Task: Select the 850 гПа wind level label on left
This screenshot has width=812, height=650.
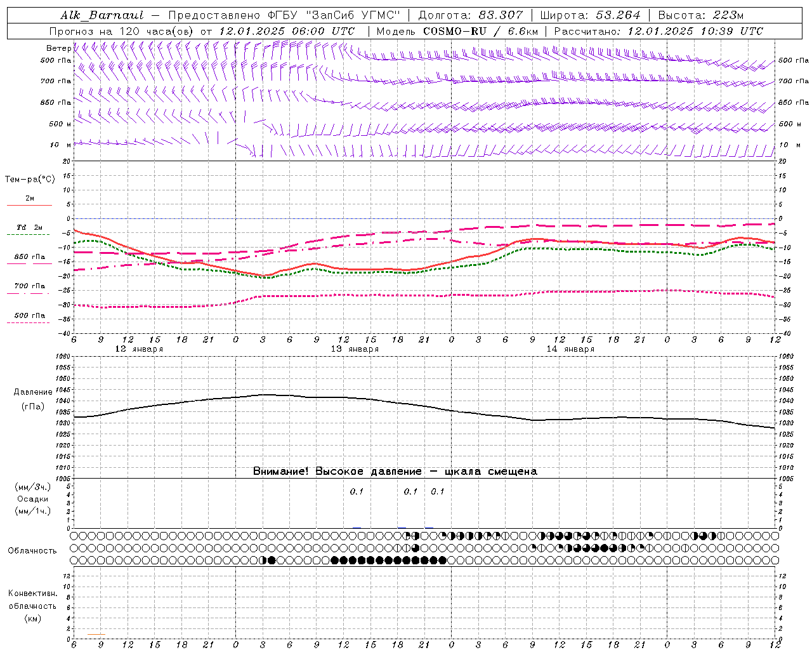Action: 56,102
